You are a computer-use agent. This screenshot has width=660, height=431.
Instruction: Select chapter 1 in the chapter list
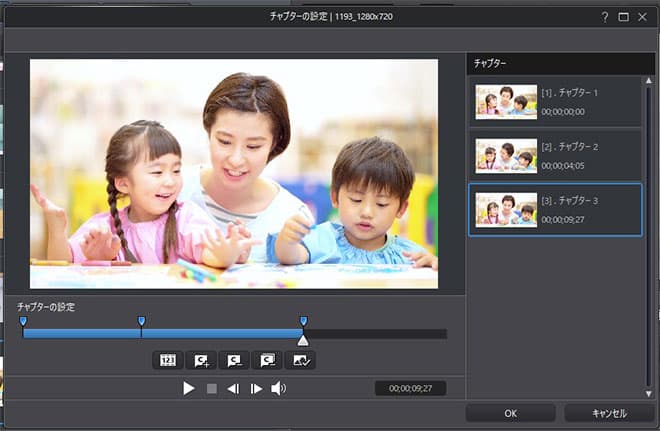point(555,101)
